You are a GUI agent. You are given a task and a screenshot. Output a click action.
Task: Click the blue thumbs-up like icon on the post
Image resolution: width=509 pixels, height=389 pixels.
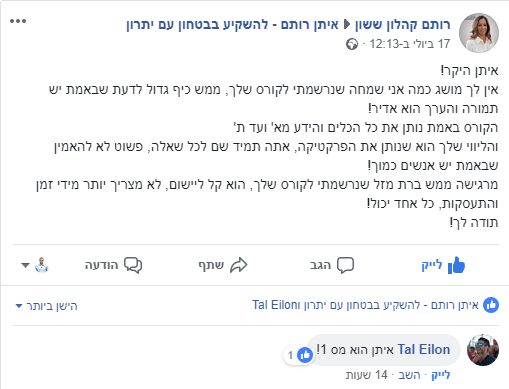pos(456,265)
